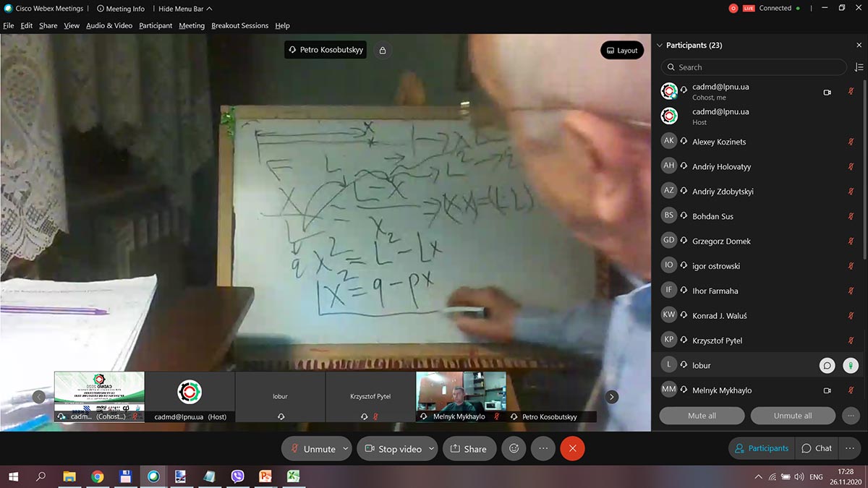Close the Participants panel
This screenshot has width=868, height=488.
tap(859, 45)
